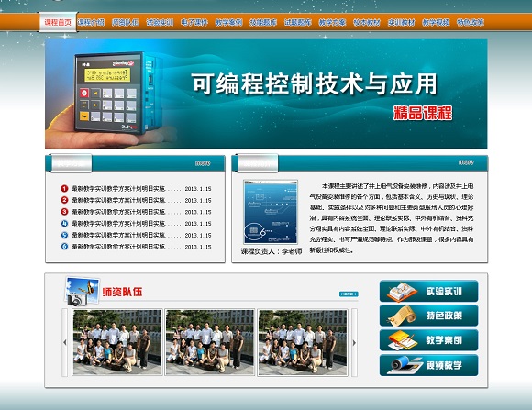Go to 课程介绍 in the navigation bar
Viewport: 532px width, 410px height.
point(91,22)
